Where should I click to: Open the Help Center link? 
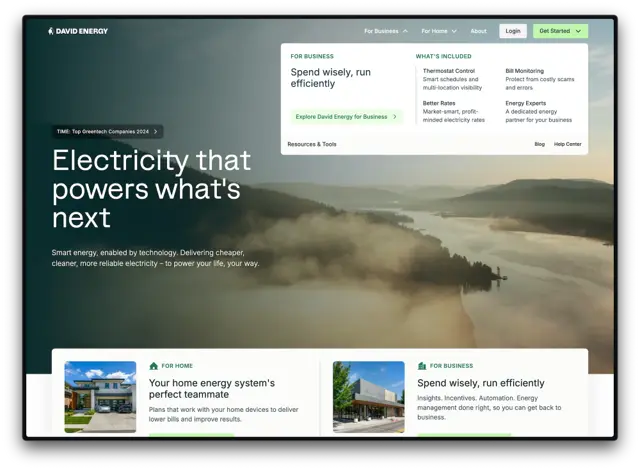[567, 144]
